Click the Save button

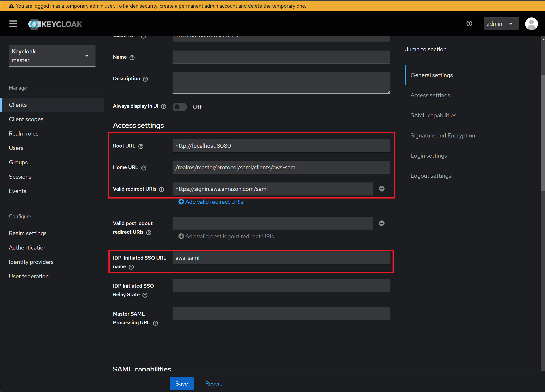[x=181, y=383]
